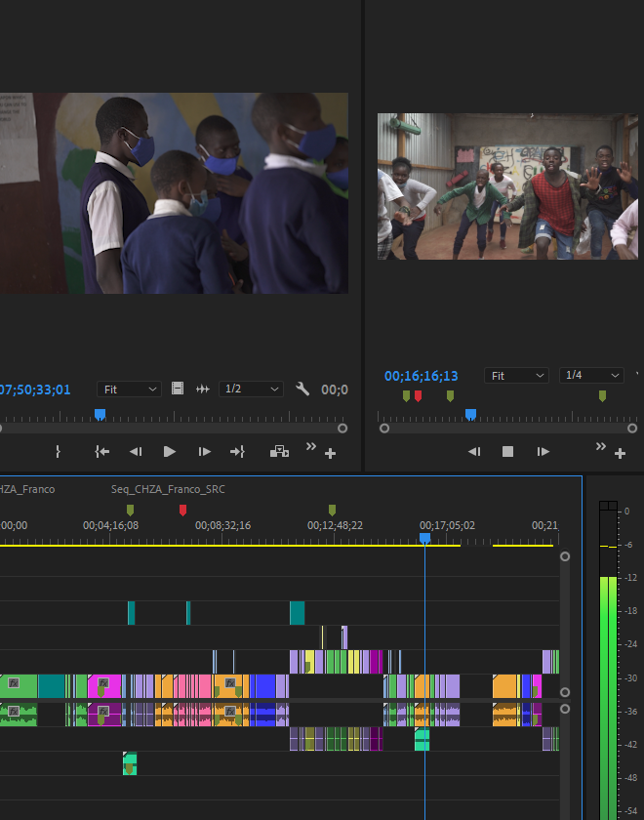The image size is (644, 820).
Task: Open the Source monitor button editor plus
Action: 330,453
